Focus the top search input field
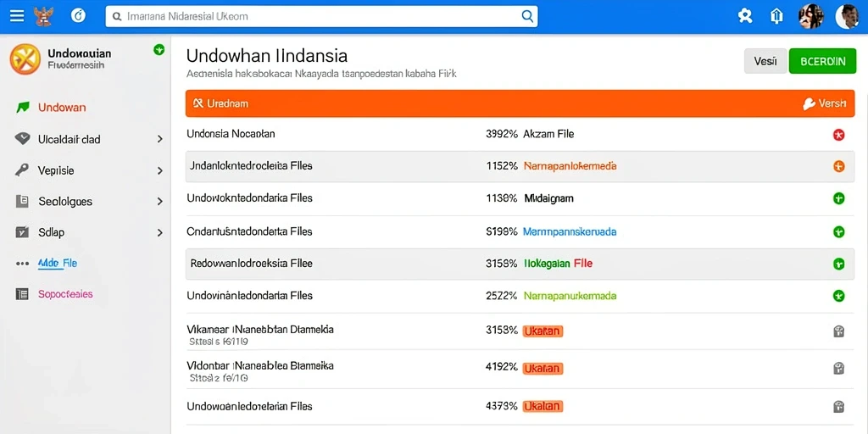This screenshot has width=868, height=434. pos(321,17)
